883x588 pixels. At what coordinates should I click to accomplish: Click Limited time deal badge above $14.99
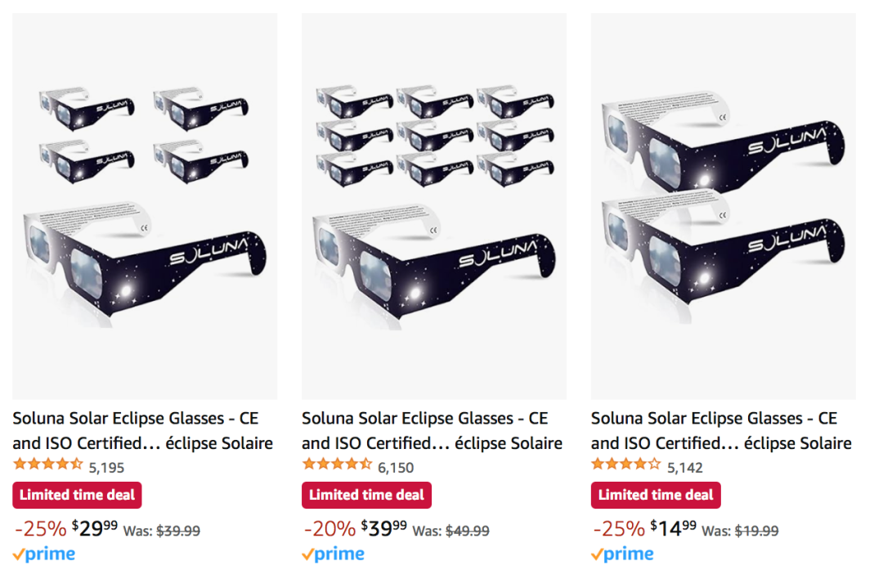tap(656, 495)
